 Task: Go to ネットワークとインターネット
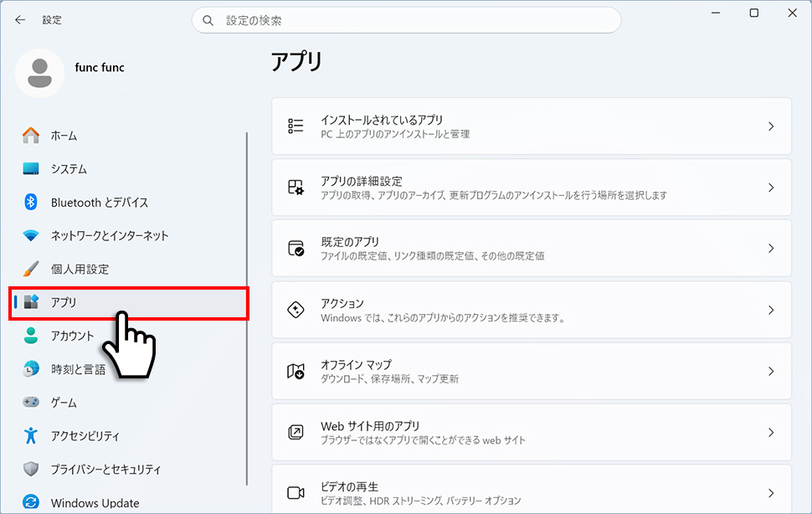pos(127,235)
